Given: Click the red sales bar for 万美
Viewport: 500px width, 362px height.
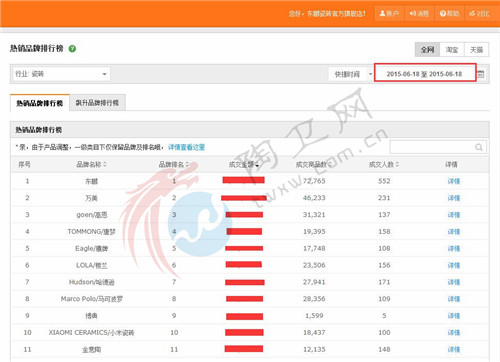Looking at the screenshot, I should [244, 198].
